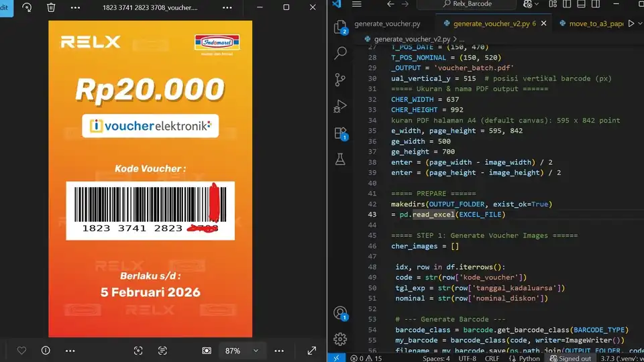Viewport: 644px width, 362px height.
Task: Run the Python file with play button
Action: tap(631, 23)
